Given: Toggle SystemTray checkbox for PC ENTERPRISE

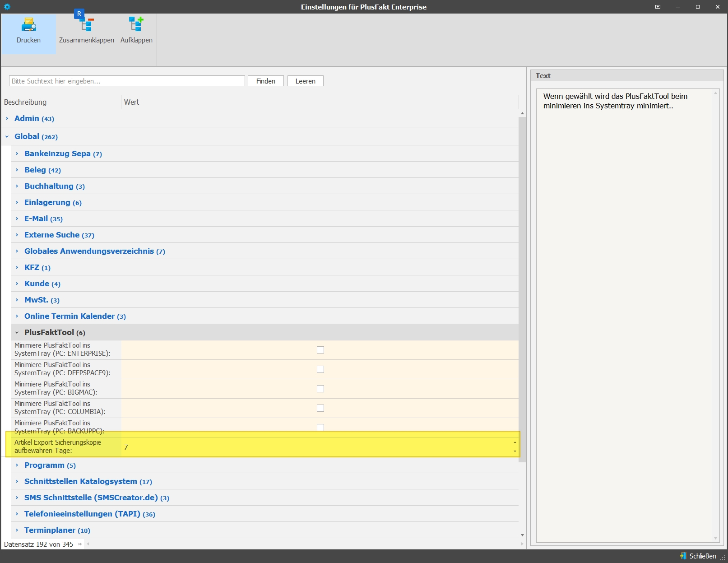Looking at the screenshot, I should 320,350.
